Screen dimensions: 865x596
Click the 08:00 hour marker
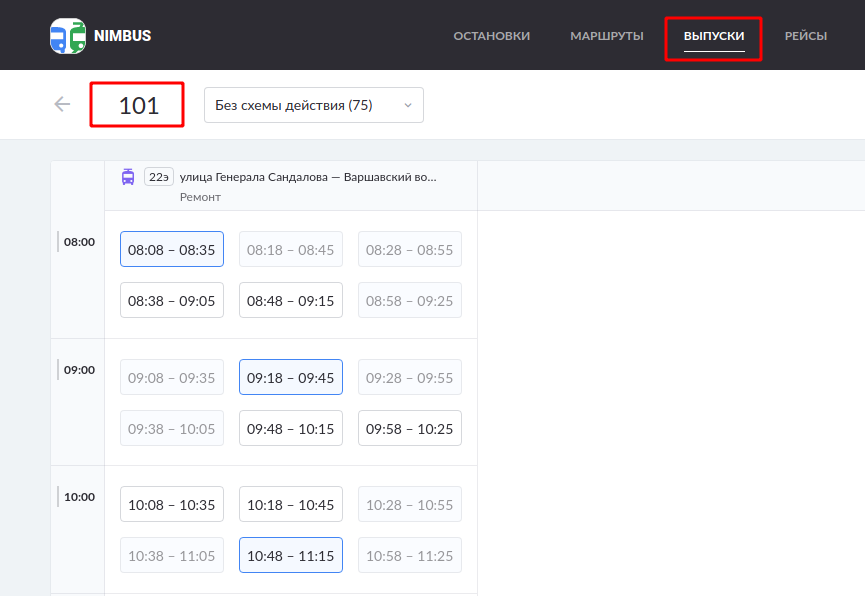pos(79,242)
